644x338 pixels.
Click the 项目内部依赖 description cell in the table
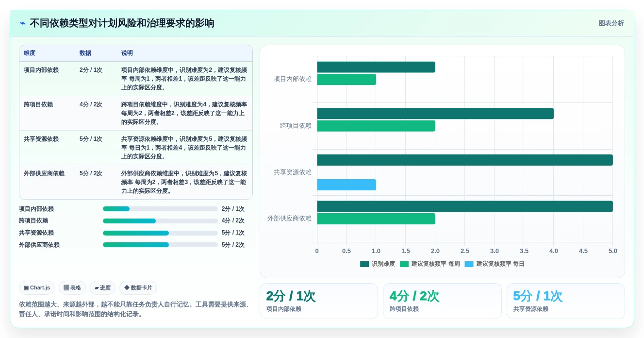(184, 79)
